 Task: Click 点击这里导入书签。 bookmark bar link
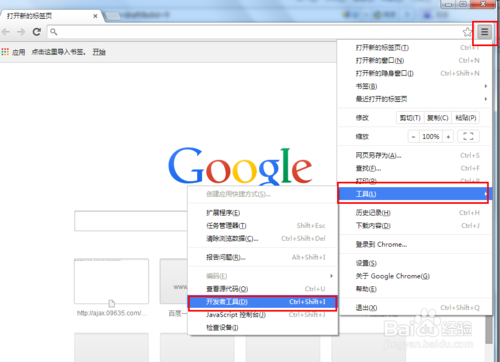pos(59,52)
